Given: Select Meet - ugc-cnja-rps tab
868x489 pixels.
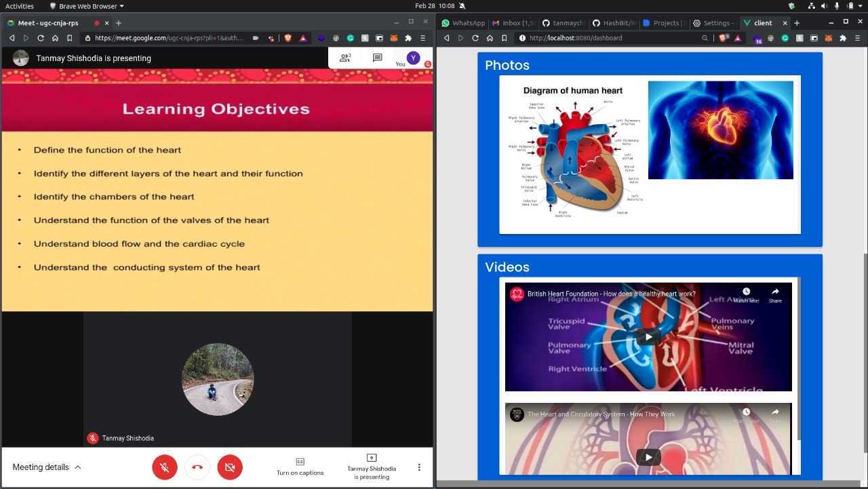Looking at the screenshot, I should [x=58, y=22].
